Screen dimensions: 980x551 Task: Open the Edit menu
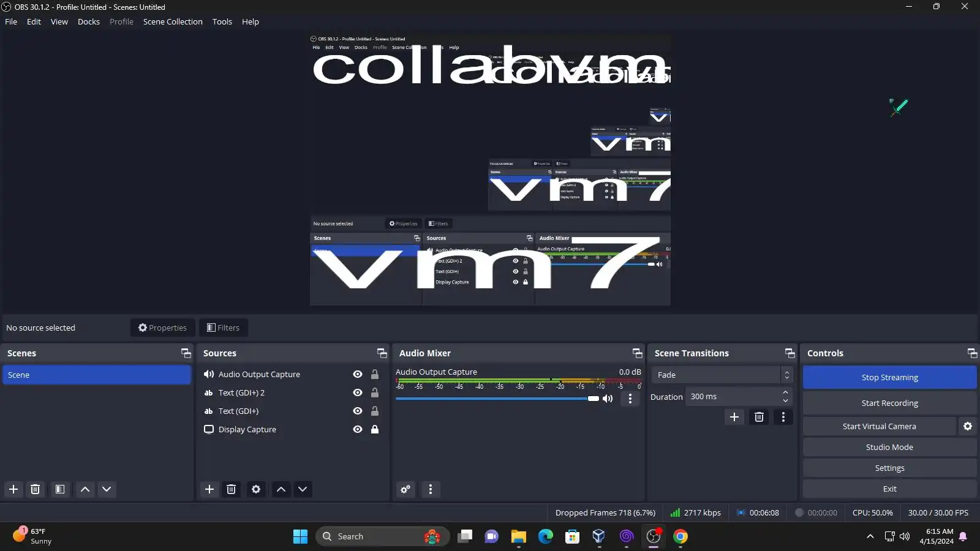pyautogui.click(x=34, y=21)
